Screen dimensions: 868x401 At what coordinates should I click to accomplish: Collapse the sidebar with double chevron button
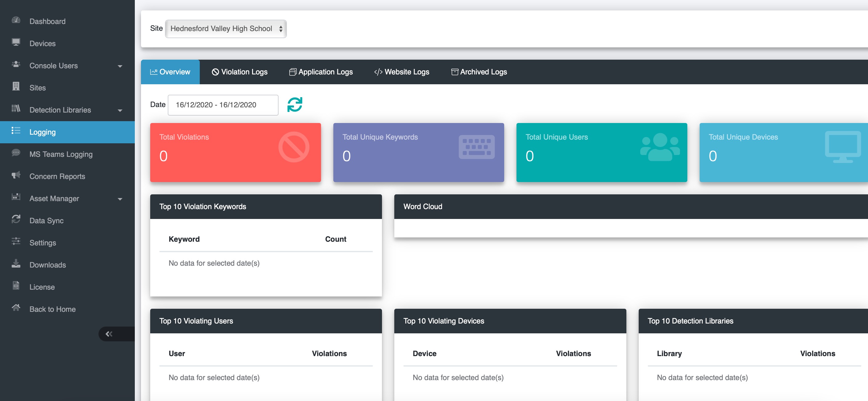tap(109, 334)
